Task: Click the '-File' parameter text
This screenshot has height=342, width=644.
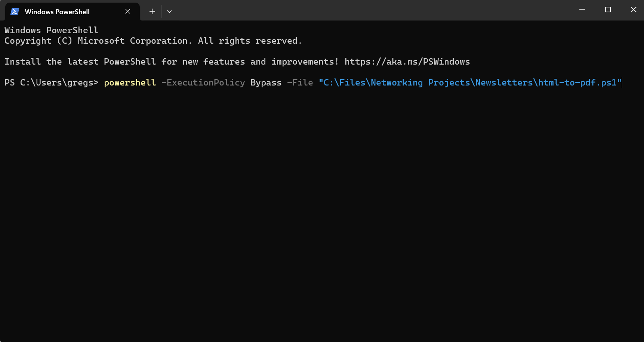Action: point(300,83)
